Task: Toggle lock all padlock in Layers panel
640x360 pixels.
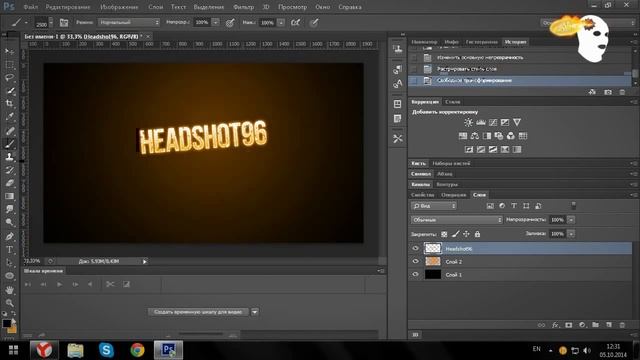Action: coord(477,234)
